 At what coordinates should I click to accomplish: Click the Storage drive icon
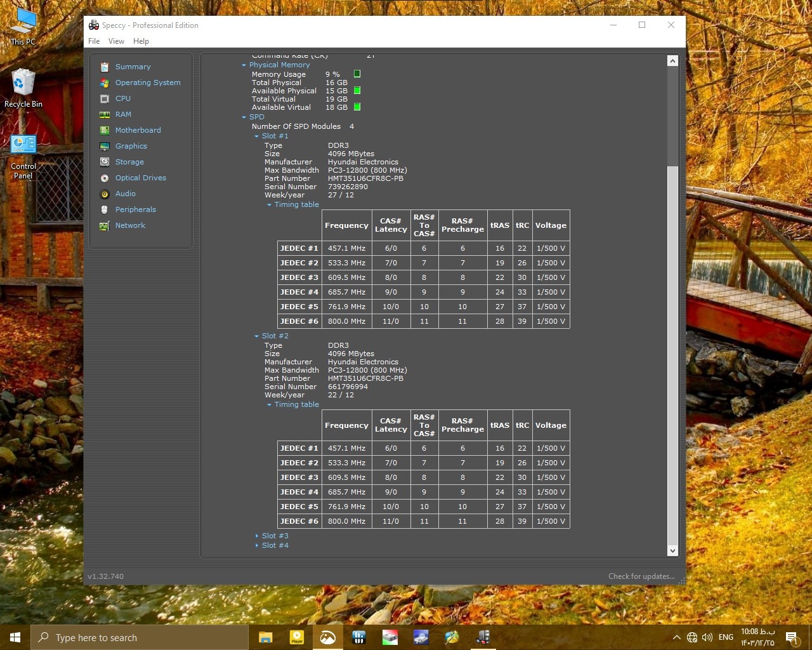105,162
